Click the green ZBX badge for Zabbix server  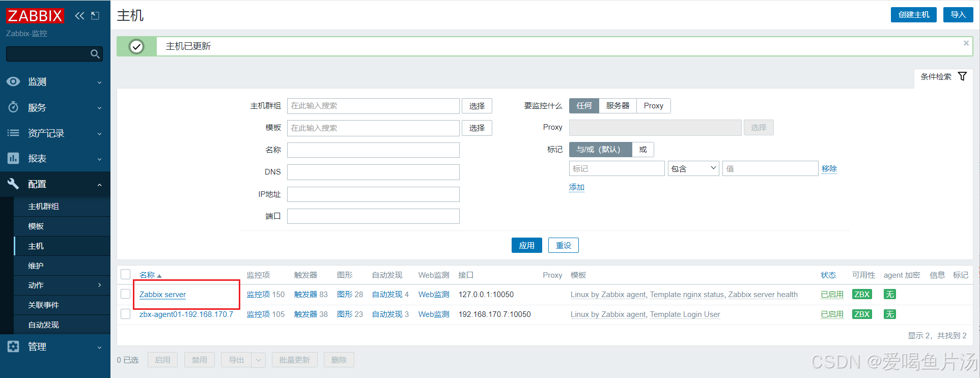[862, 294]
